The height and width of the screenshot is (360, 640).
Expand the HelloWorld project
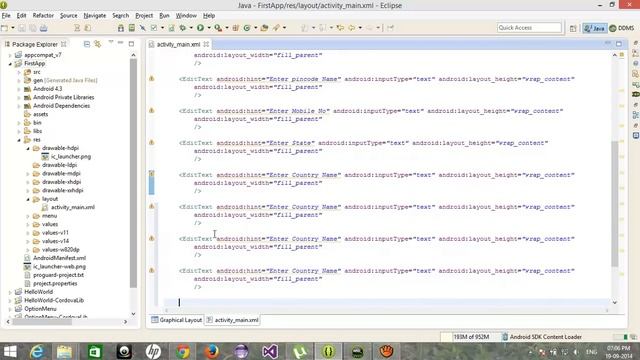[x=10, y=292]
